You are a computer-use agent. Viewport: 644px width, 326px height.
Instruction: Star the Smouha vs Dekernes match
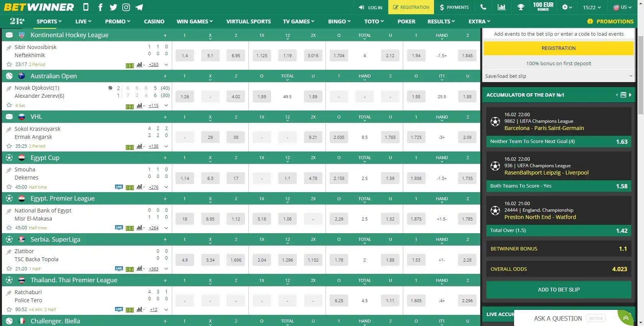click(10, 187)
